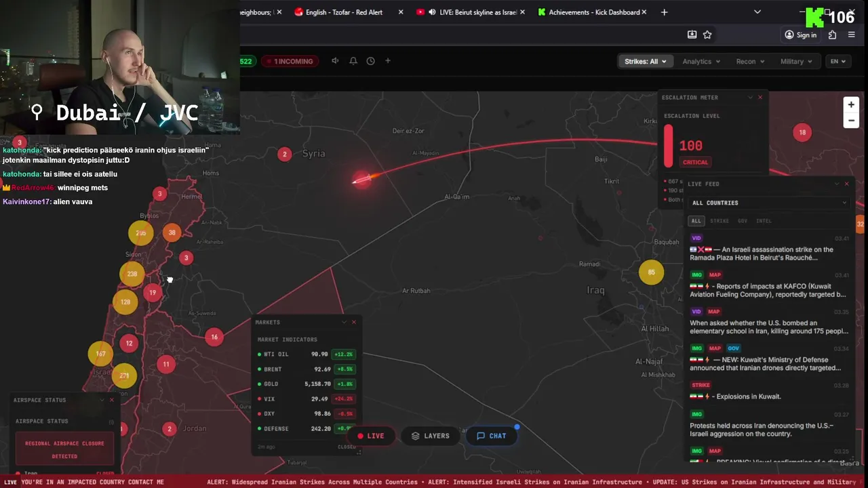This screenshot has height=488, width=868.
Task: Click the CRITICAL escalation badge
Action: pos(695,163)
